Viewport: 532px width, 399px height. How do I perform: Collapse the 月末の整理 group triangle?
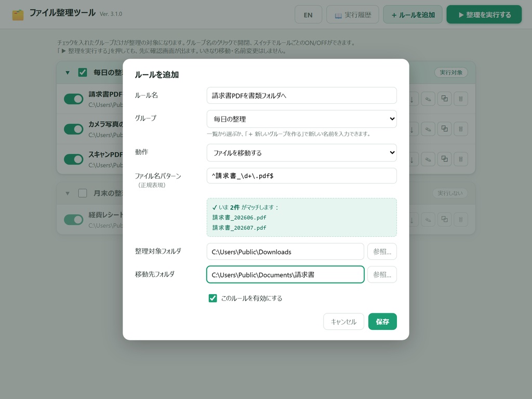point(68,193)
